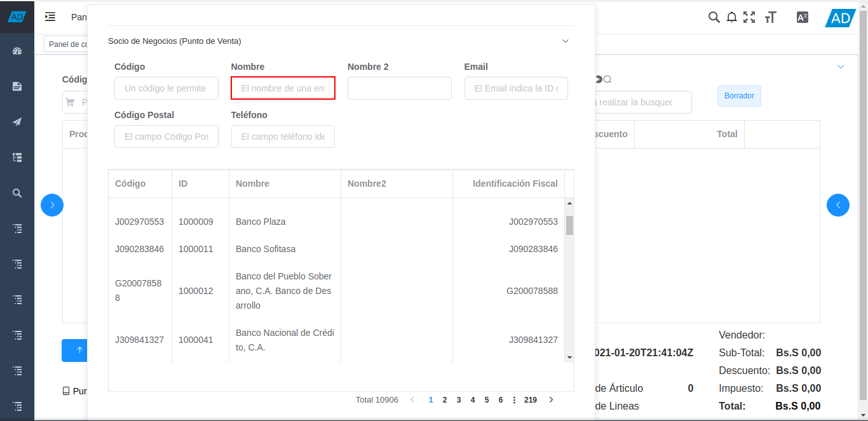Click code cell J002970553 in Código column
868x421 pixels.
[139, 222]
